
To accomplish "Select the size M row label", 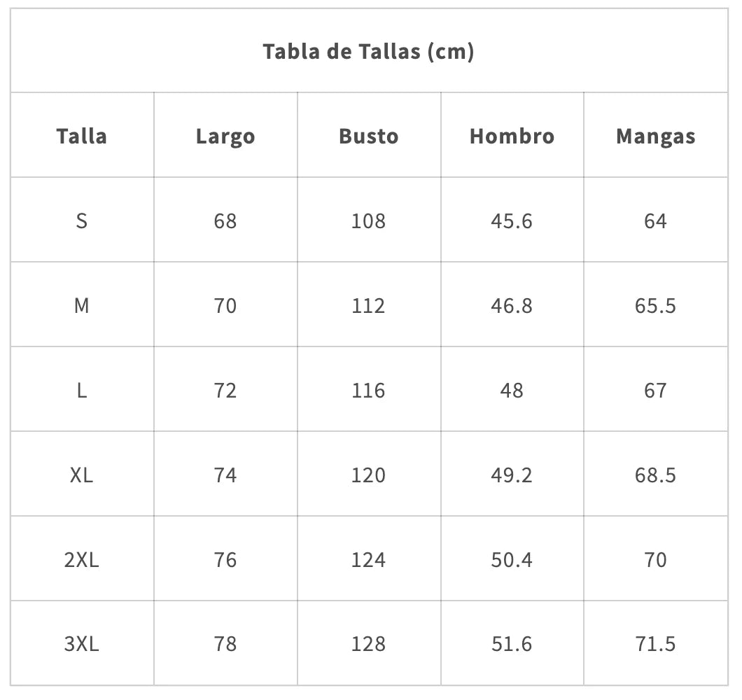I will (82, 306).
